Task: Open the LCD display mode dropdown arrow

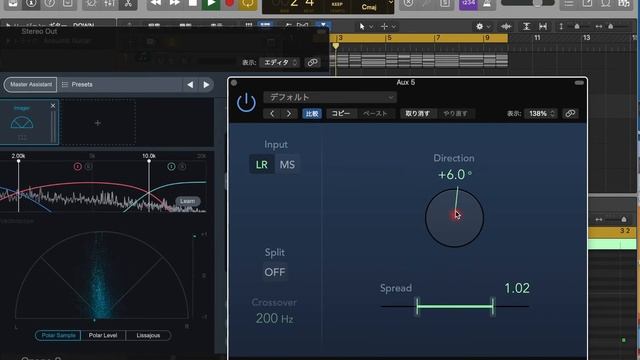Action: coord(391,3)
